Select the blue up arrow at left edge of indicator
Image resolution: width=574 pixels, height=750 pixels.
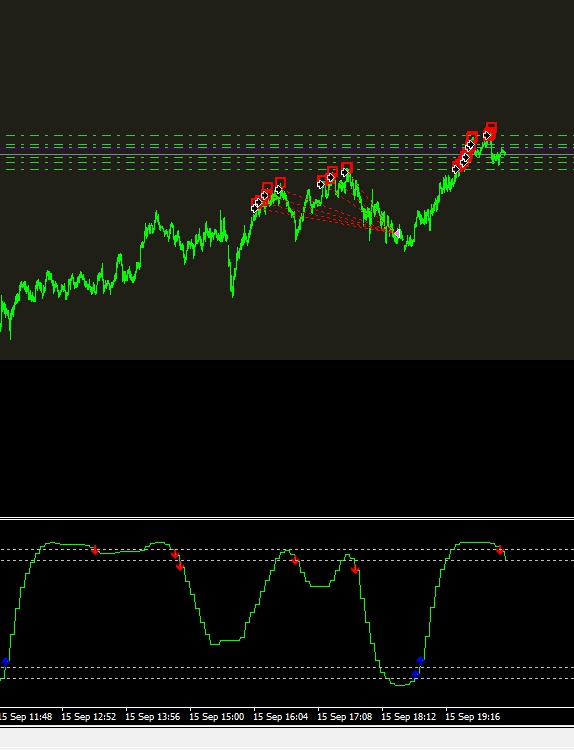pyautogui.click(x=5, y=662)
